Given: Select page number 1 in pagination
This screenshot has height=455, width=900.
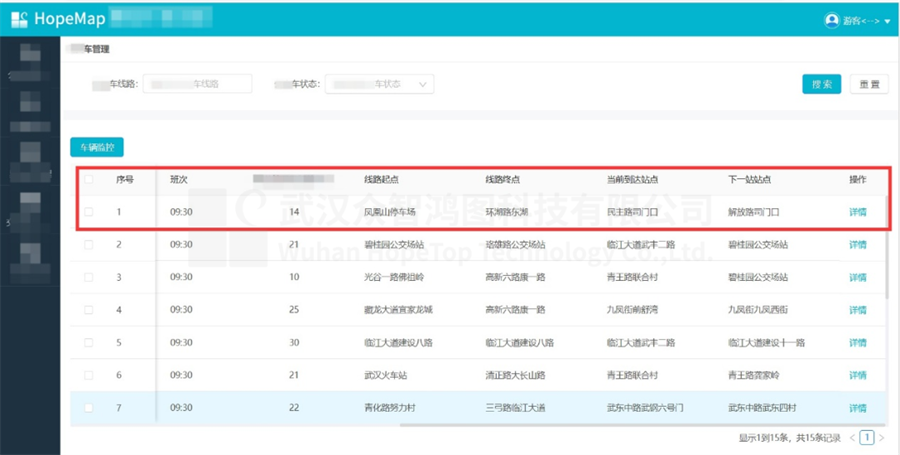Looking at the screenshot, I should point(867,438).
